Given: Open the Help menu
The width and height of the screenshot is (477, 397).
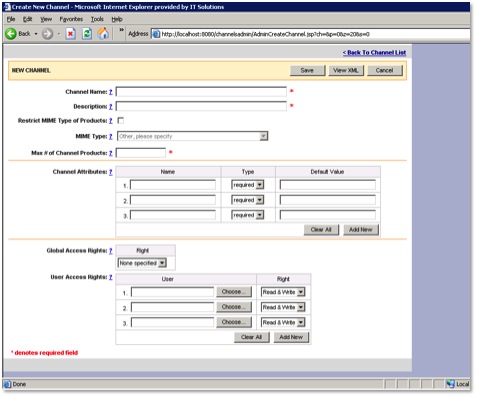Looking at the screenshot, I should tap(117, 19).
